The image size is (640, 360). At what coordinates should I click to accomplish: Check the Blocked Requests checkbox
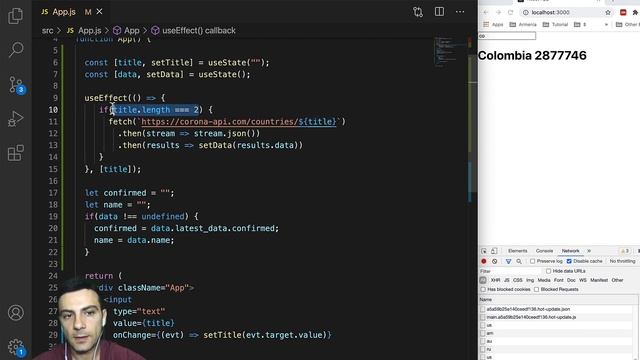tap(536, 289)
